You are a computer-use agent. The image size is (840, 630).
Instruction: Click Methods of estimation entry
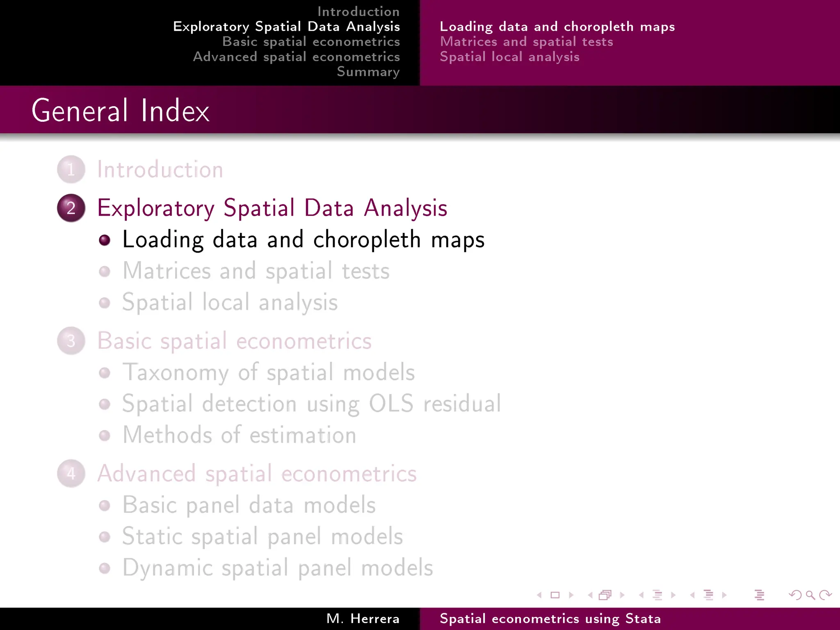click(240, 435)
